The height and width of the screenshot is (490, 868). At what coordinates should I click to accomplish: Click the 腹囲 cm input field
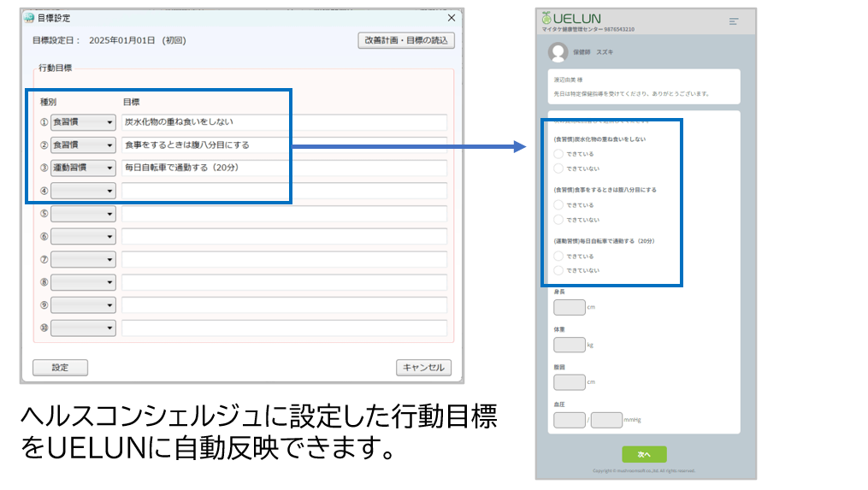[x=569, y=382]
